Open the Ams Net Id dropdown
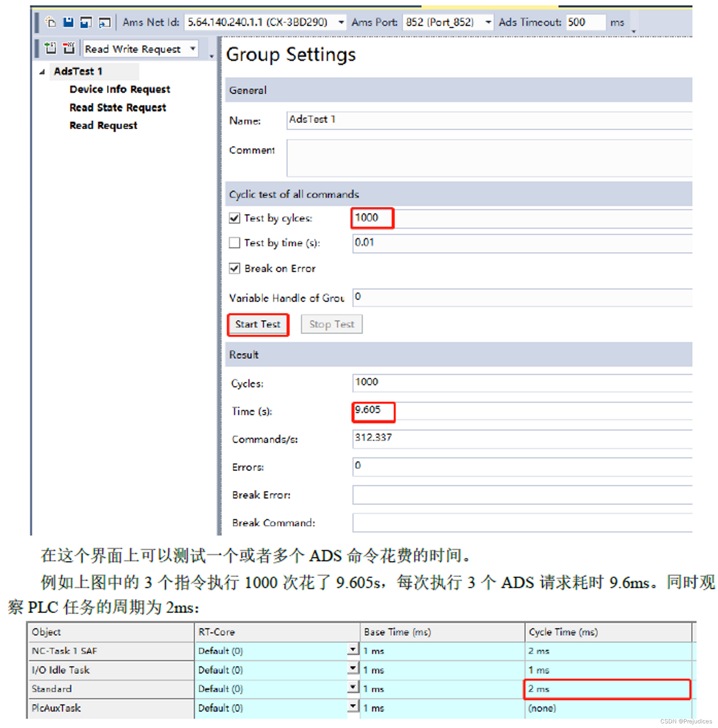This screenshot has height=728, width=718. [341, 22]
